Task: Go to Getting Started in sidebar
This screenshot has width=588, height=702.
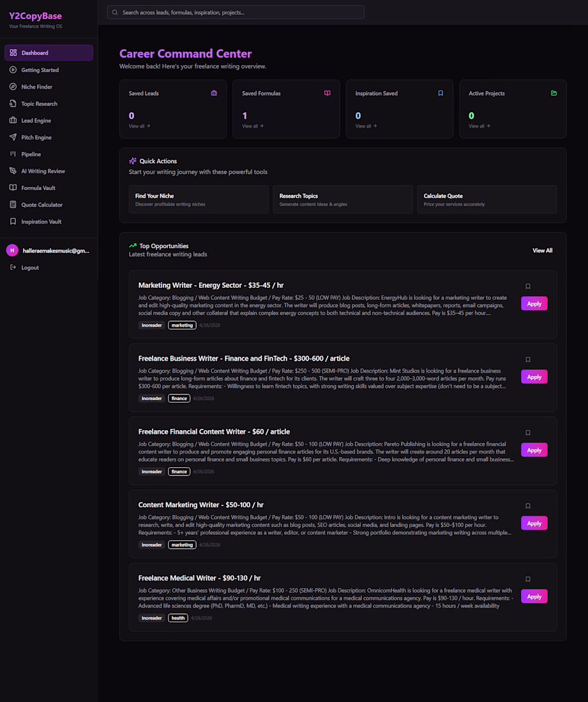Action: click(40, 70)
